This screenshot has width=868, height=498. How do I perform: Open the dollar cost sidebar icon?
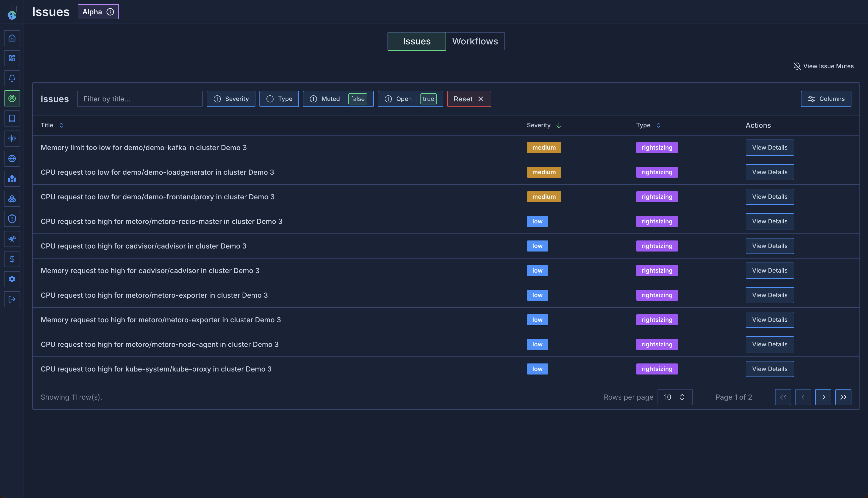point(12,259)
